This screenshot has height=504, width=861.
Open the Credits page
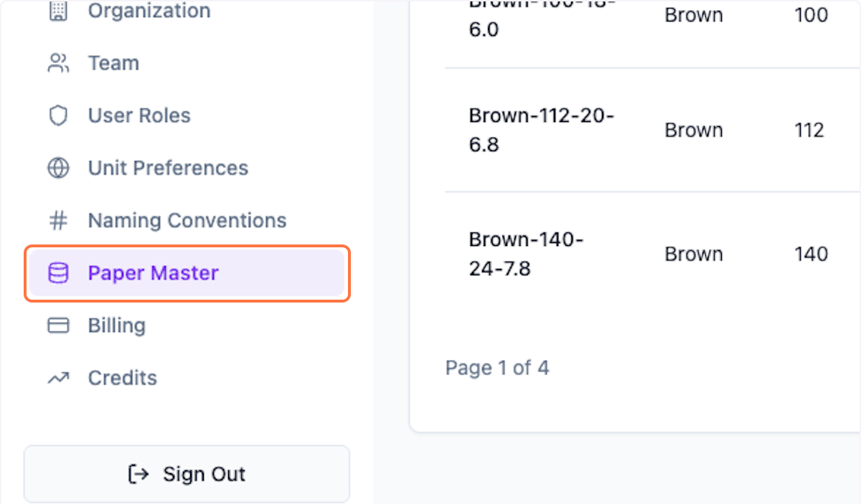click(122, 378)
